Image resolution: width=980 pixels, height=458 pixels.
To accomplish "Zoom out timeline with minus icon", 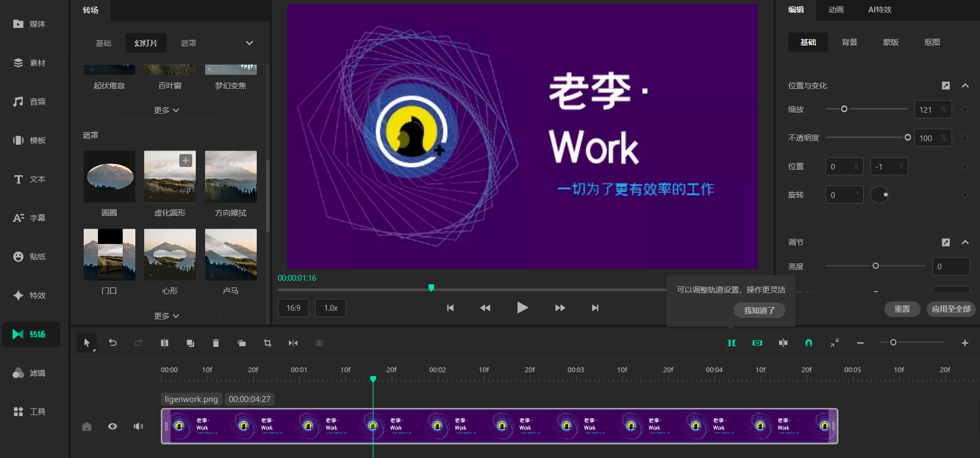I will pyautogui.click(x=860, y=343).
